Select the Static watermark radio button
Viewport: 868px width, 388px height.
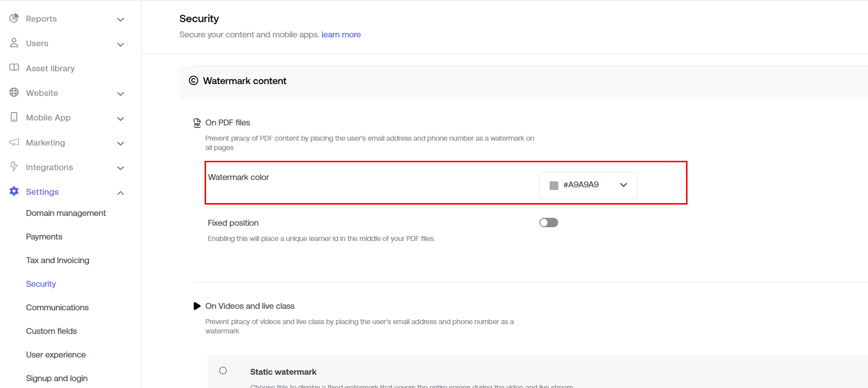click(x=223, y=371)
